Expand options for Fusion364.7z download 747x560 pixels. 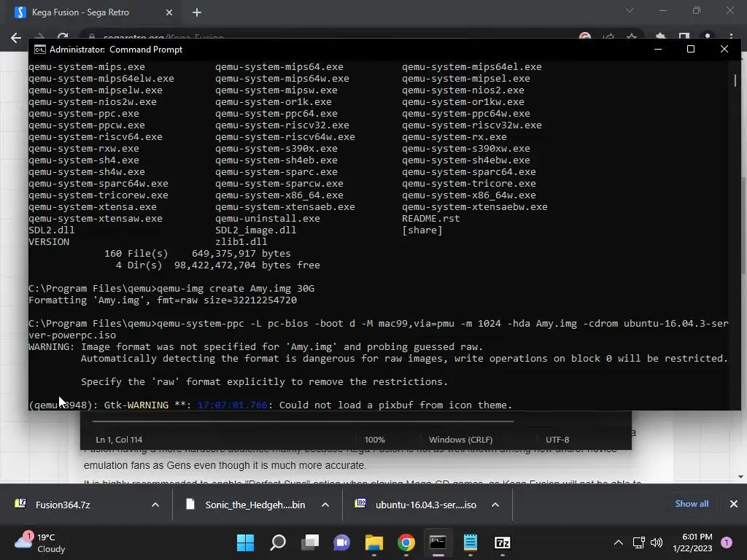pos(155,505)
